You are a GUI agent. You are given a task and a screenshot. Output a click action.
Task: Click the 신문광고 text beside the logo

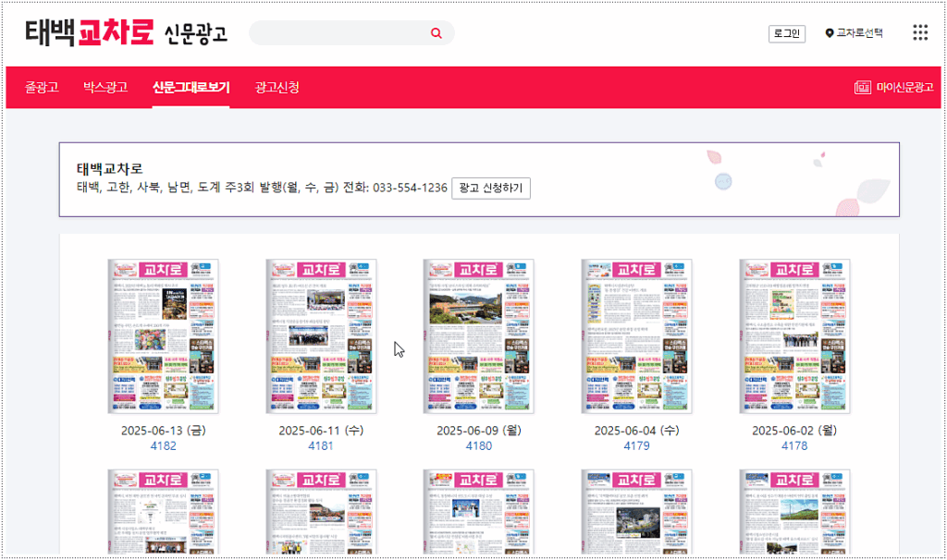pyautogui.click(x=196, y=34)
